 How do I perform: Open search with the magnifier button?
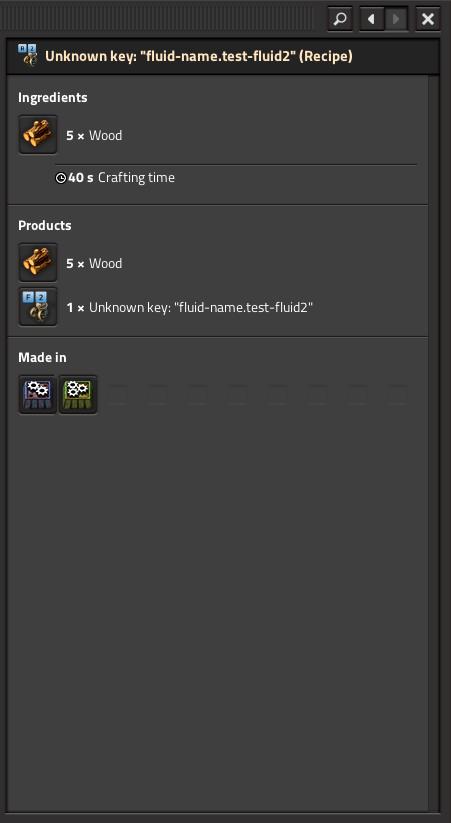click(340, 19)
